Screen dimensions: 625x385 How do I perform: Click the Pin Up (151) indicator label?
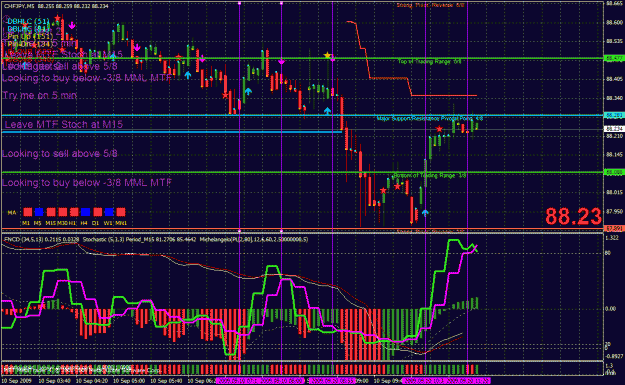[x=30, y=36]
